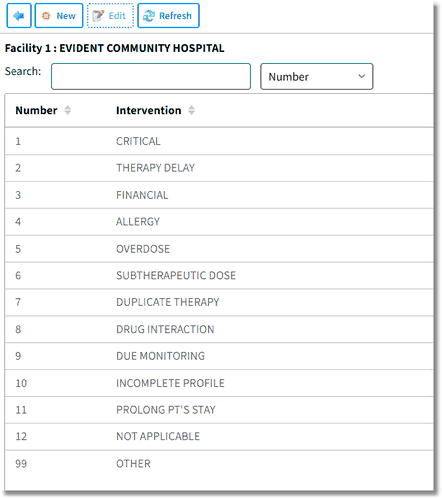The image size is (442, 499).
Task: Sort table by Number column arrows
Action: [68, 110]
